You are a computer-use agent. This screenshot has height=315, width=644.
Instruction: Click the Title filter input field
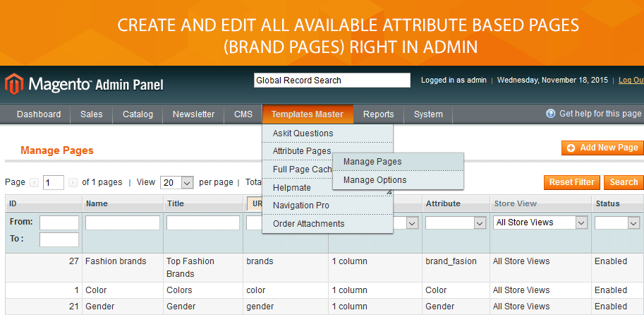(203, 223)
